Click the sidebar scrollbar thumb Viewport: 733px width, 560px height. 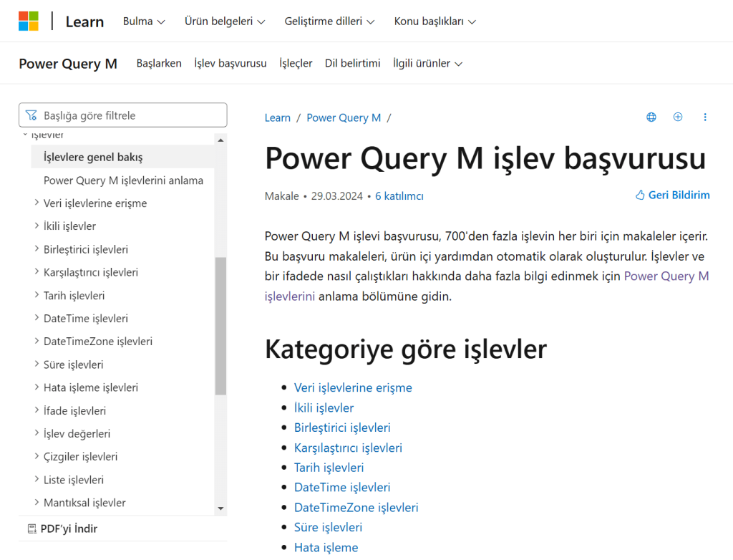(x=220, y=326)
